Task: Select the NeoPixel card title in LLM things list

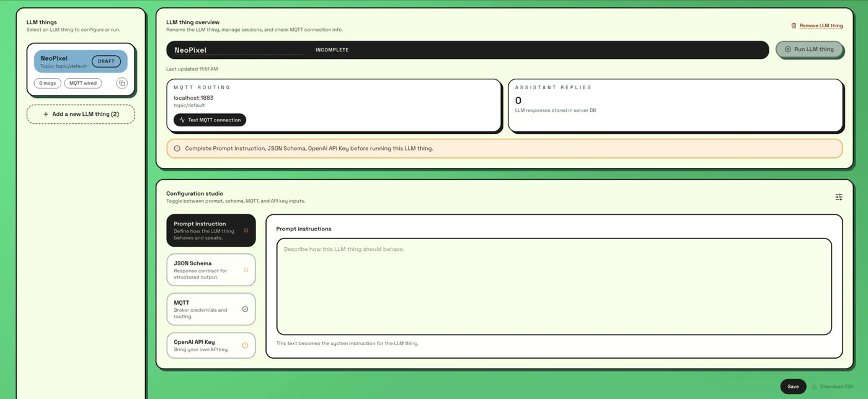Action: click(x=54, y=58)
